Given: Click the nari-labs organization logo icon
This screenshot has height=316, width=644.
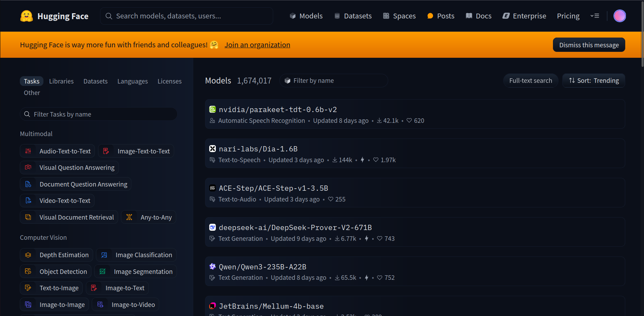Looking at the screenshot, I should (x=212, y=149).
